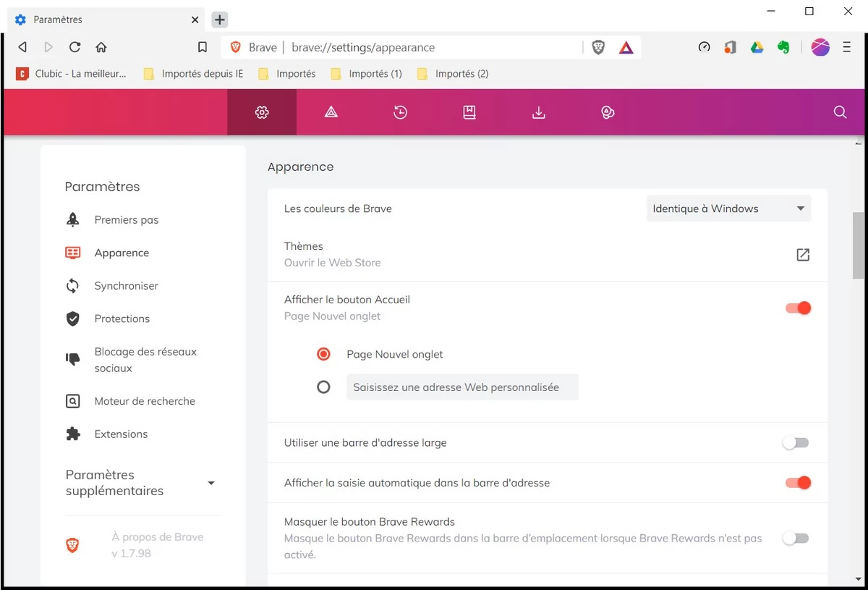Open the Importés (1) bookmark folder
The width and height of the screenshot is (868, 590).
[366, 73]
